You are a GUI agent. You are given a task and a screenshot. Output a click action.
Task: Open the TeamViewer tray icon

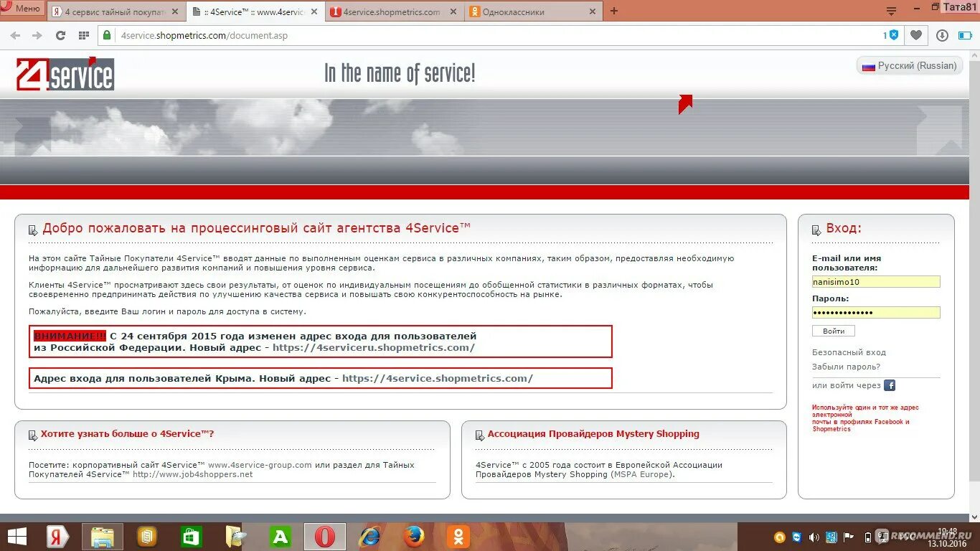pos(797,537)
